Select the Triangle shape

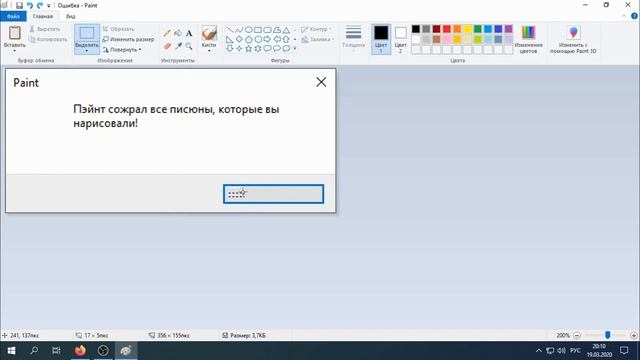tap(286, 30)
